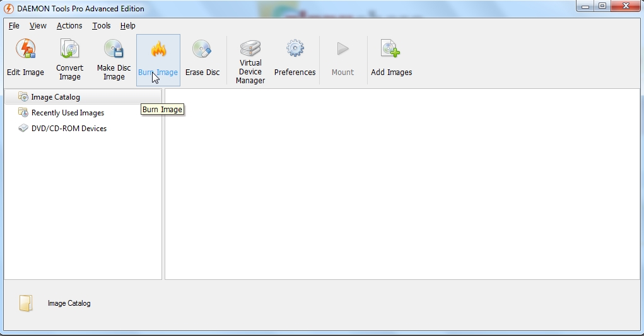Click the Recently Used Images clock-folder icon
The width and height of the screenshot is (644, 336).
point(23,112)
